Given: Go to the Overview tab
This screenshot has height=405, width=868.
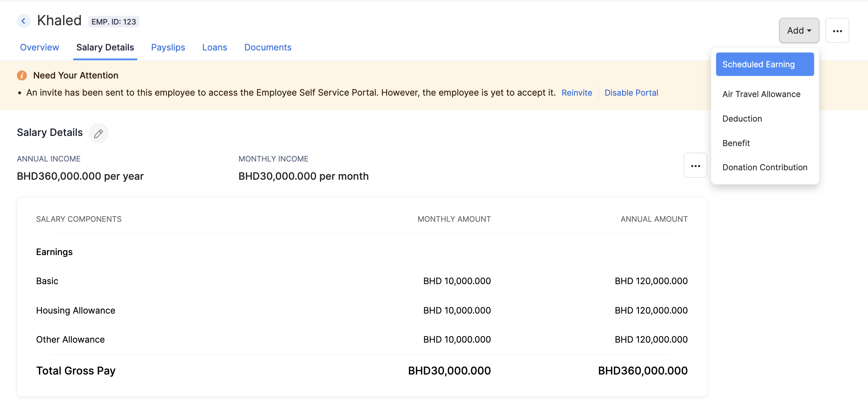Looking at the screenshot, I should (39, 47).
